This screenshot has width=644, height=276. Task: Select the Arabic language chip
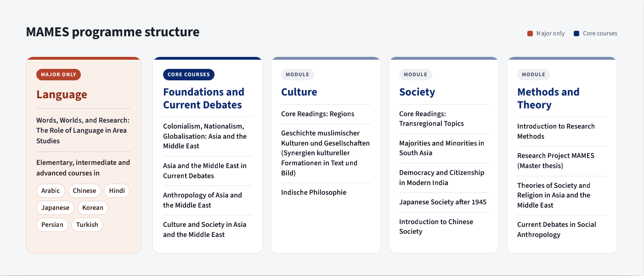pos(51,191)
